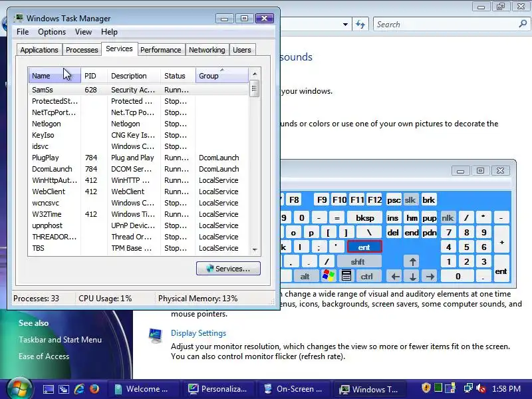Select the TBS service row
Screen dimensions: 532x399
pos(138,248)
